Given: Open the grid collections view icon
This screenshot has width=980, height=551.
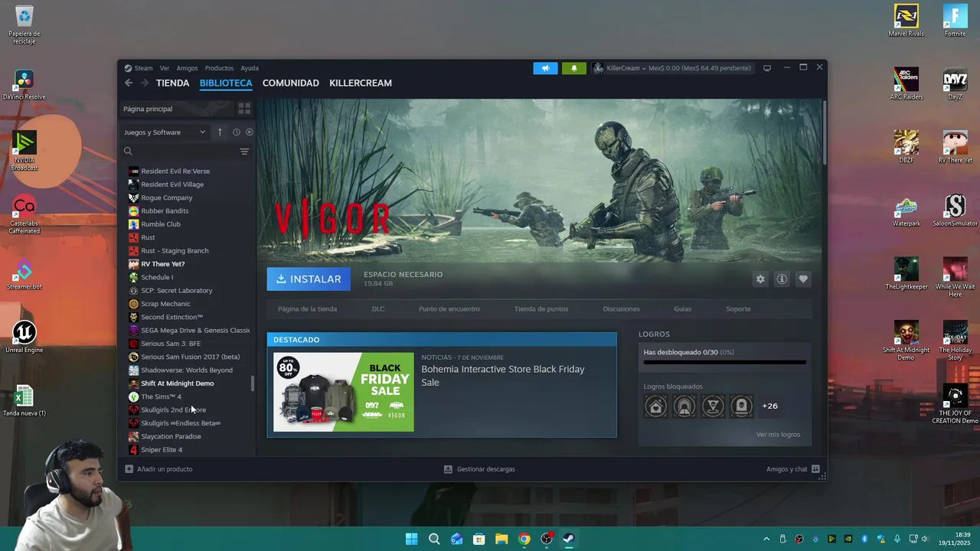Looking at the screenshot, I should tap(244, 109).
